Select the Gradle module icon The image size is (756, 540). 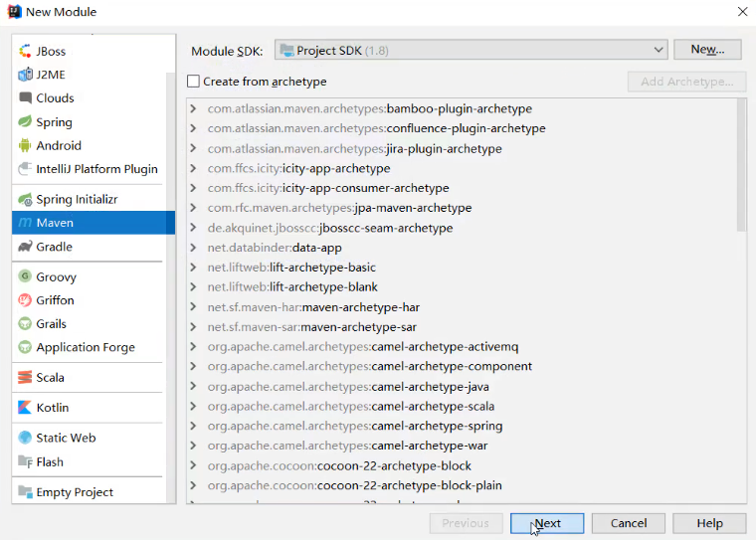(26, 247)
